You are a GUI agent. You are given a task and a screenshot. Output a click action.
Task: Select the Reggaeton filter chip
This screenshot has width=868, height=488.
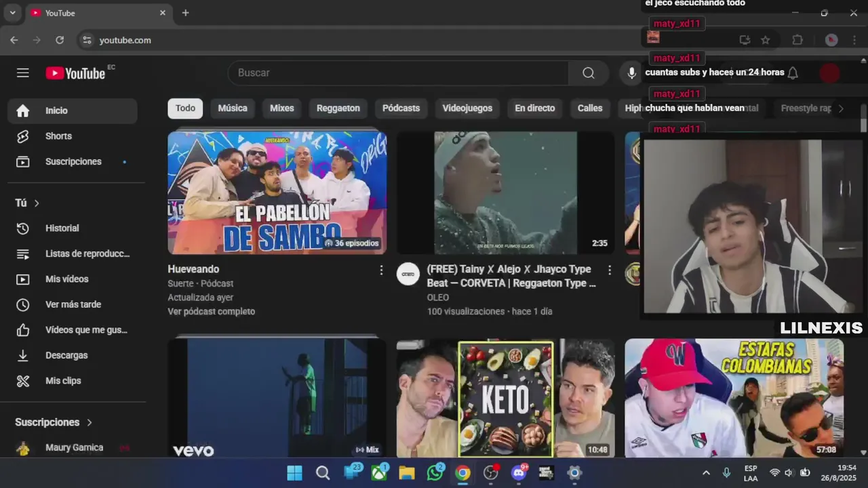(338, 108)
